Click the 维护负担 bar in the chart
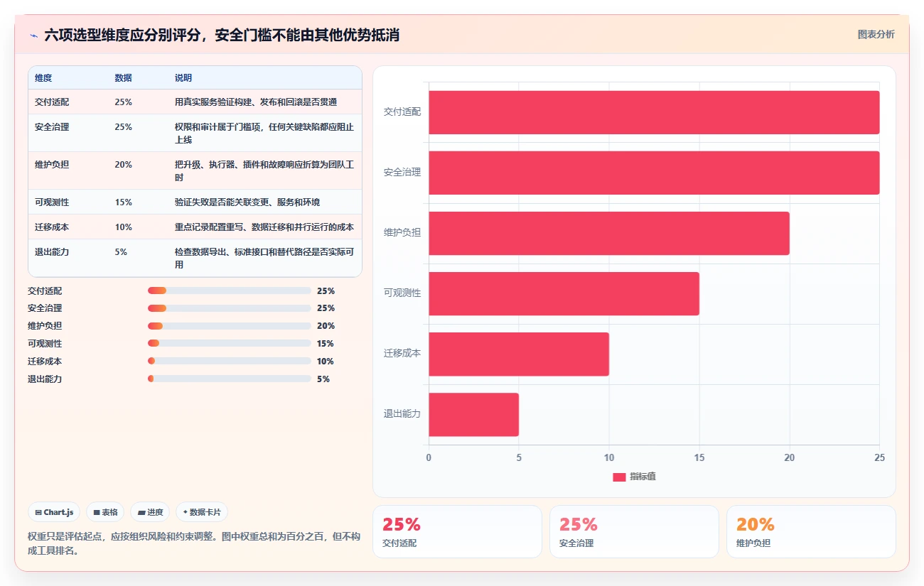Viewport: 924px width, 586px height. (609, 233)
